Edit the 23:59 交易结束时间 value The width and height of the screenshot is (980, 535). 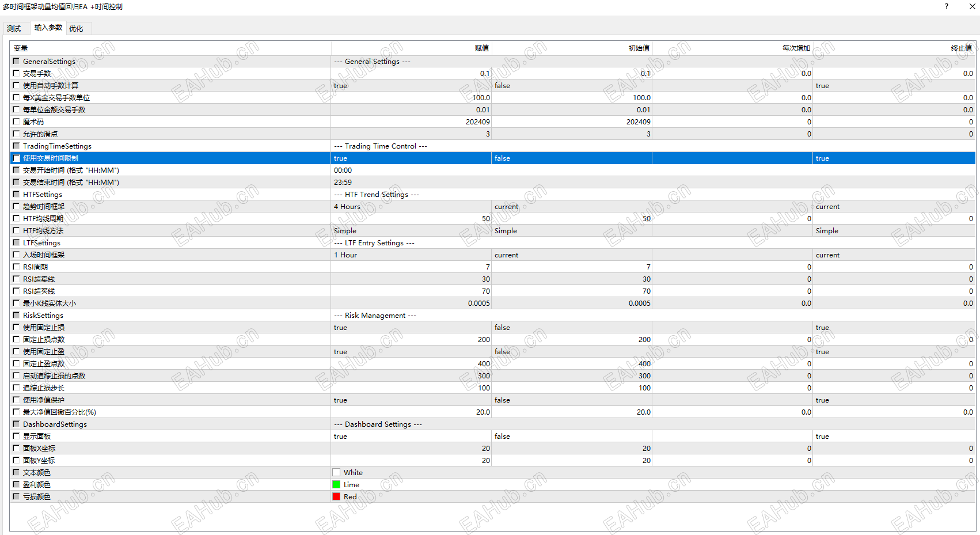click(x=343, y=183)
